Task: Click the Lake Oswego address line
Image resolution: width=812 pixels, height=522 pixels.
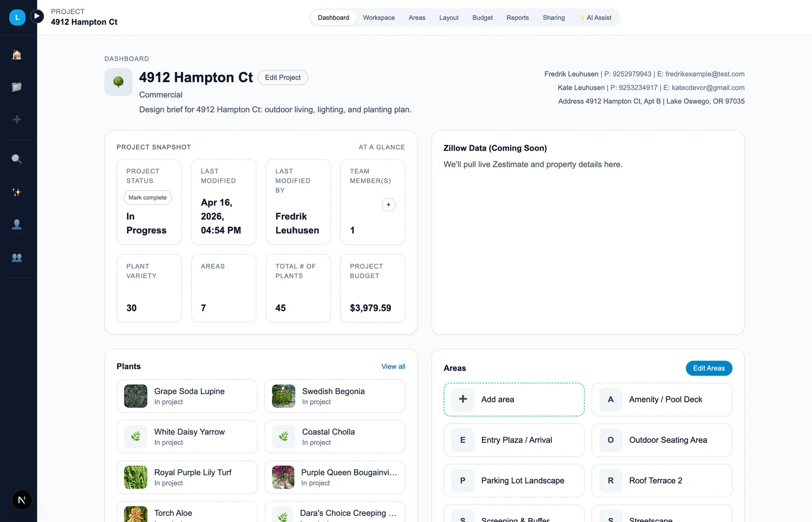Action: (x=652, y=101)
